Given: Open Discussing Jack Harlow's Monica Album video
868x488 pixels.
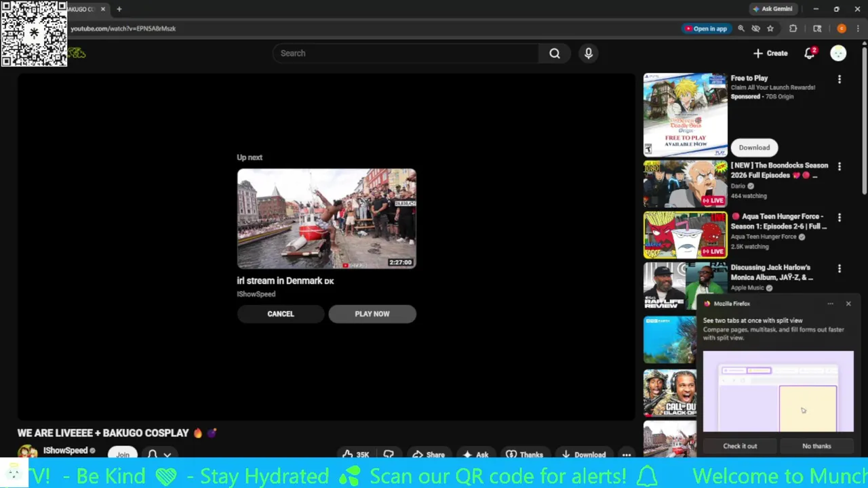Looking at the screenshot, I should click(x=685, y=286).
